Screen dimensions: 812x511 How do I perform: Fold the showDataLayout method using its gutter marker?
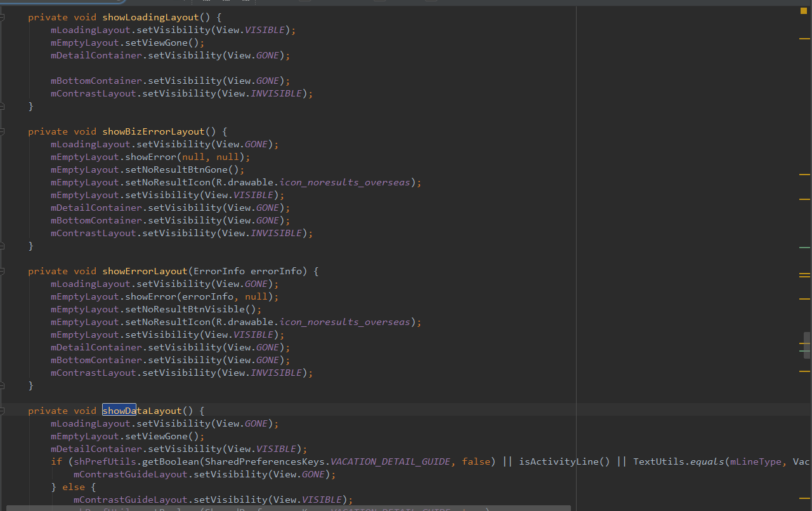pyautogui.click(x=3, y=411)
